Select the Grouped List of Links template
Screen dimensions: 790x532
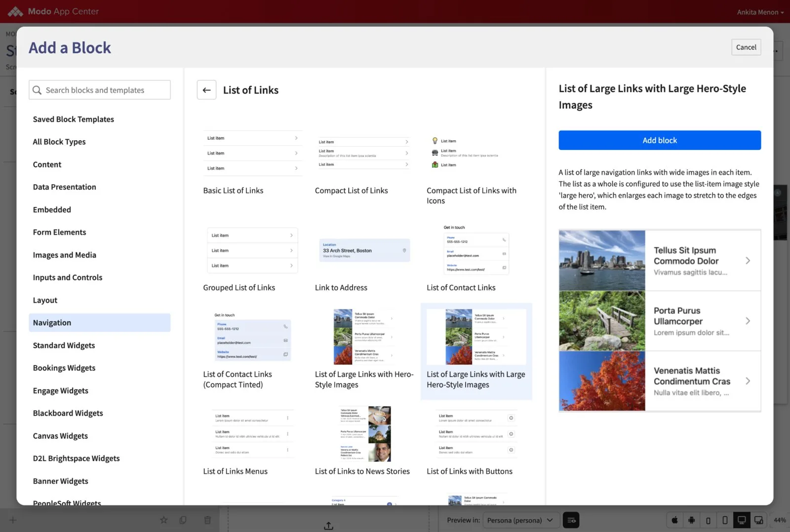coord(252,260)
